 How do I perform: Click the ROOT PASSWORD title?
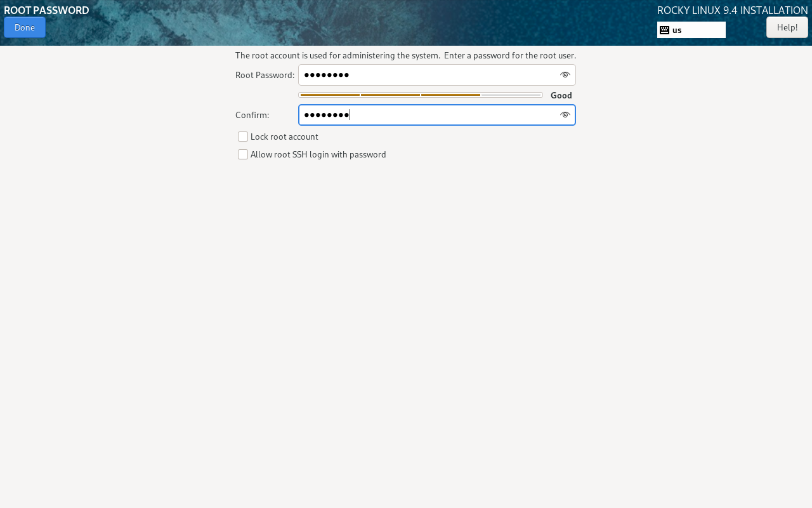[x=46, y=10]
